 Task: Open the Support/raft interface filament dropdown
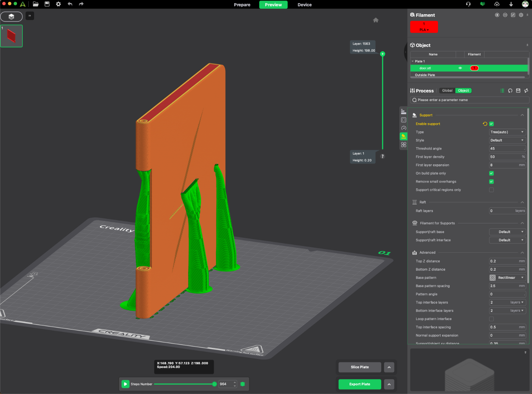pyautogui.click(x=507, y=240)
